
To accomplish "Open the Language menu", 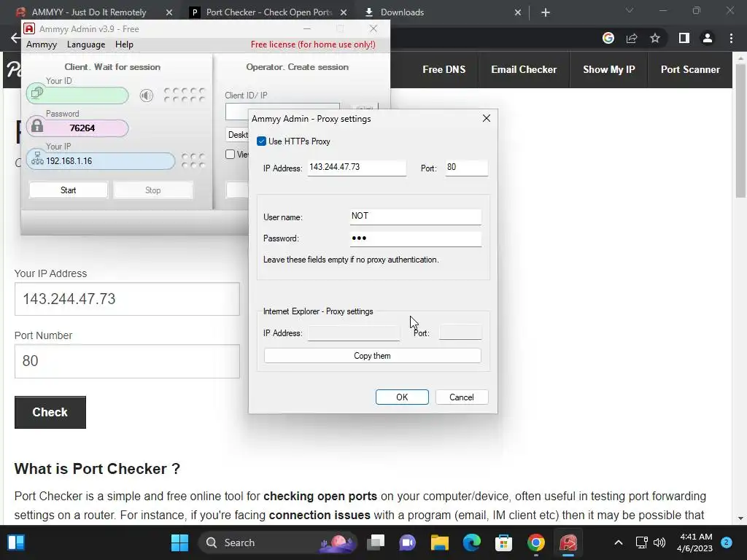I will (x=86, y=44).
